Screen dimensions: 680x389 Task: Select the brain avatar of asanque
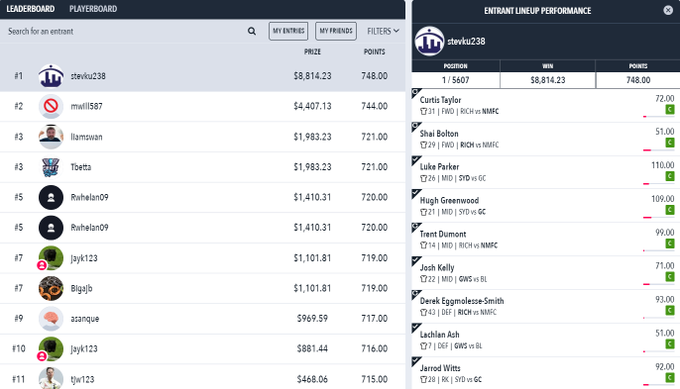[x=51, y=318]
